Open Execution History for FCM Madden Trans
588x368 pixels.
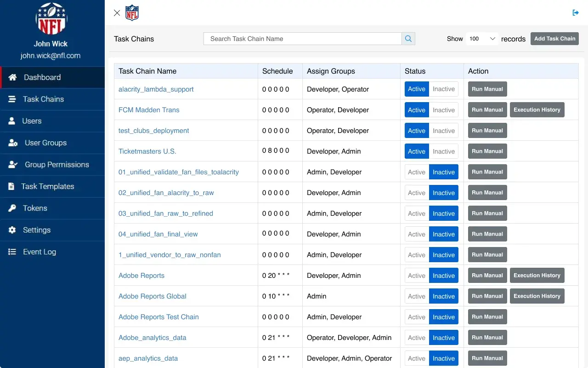537,110
